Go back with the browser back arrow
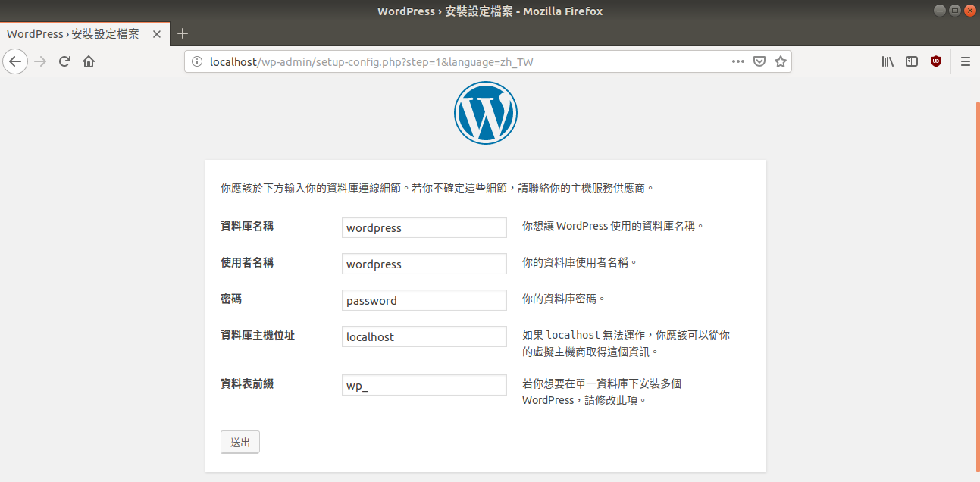 click(16, 61)
